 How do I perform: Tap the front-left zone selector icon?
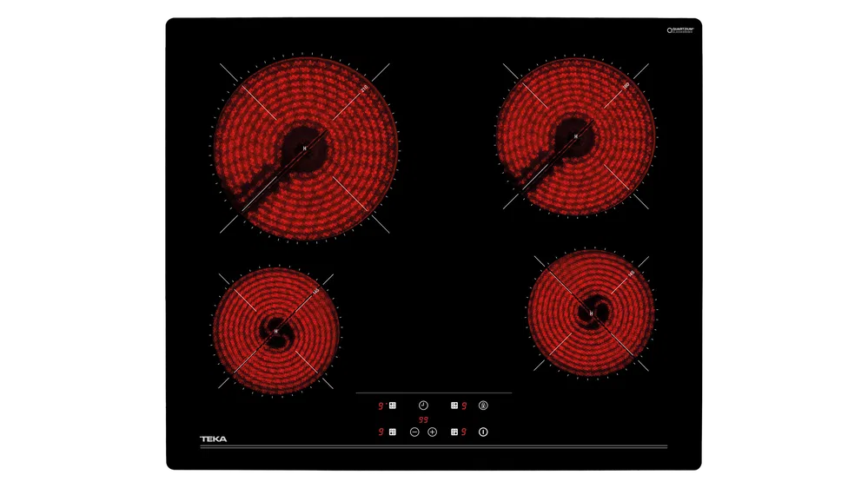[x=393, y=432]
